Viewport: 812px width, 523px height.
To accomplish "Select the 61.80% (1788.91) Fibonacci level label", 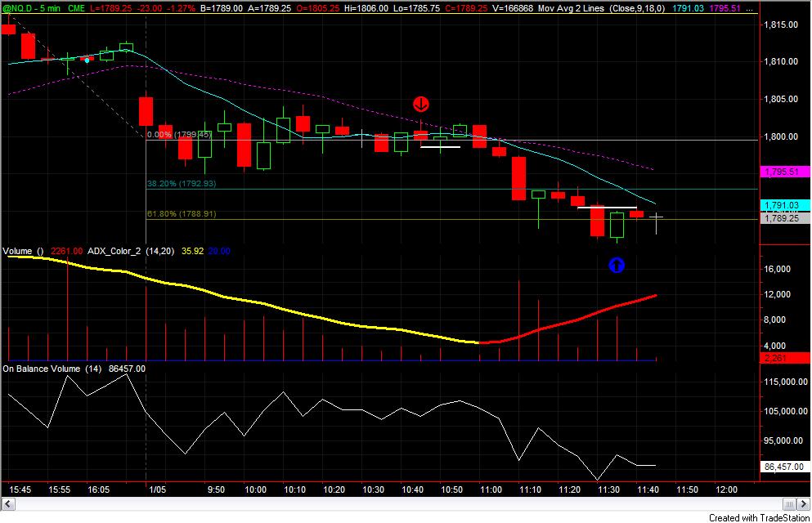I will 181,213.
